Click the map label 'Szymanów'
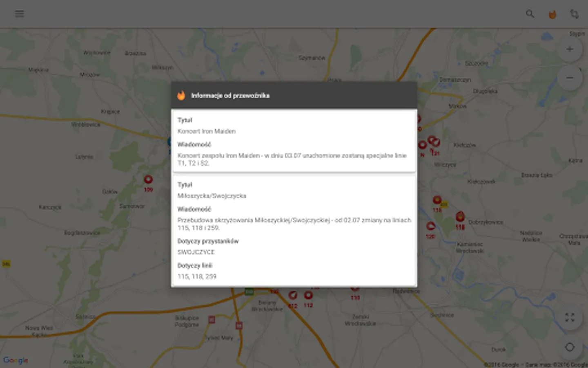 pyautogui.click(x=312, y=58)
